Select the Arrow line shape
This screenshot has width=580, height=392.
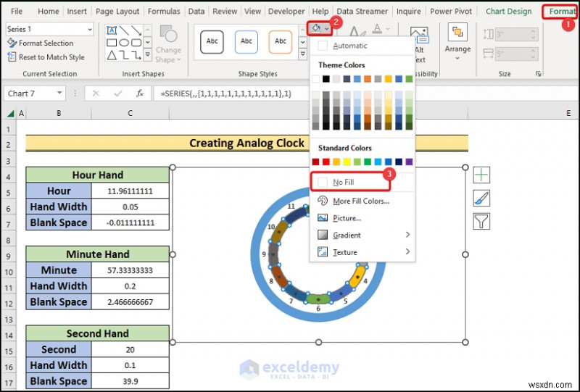pyautogui.click(x=136, y=30)
